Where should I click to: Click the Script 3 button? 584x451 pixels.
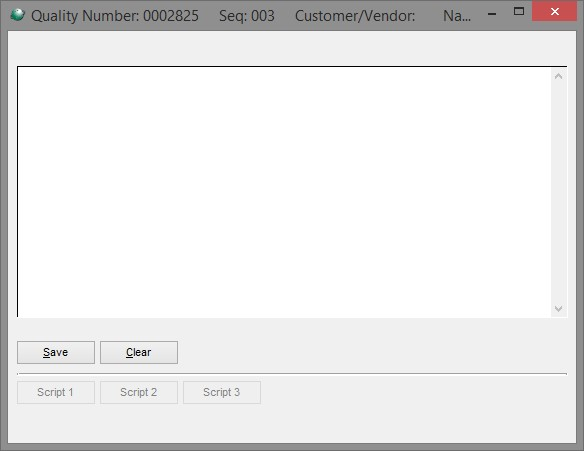222,392
